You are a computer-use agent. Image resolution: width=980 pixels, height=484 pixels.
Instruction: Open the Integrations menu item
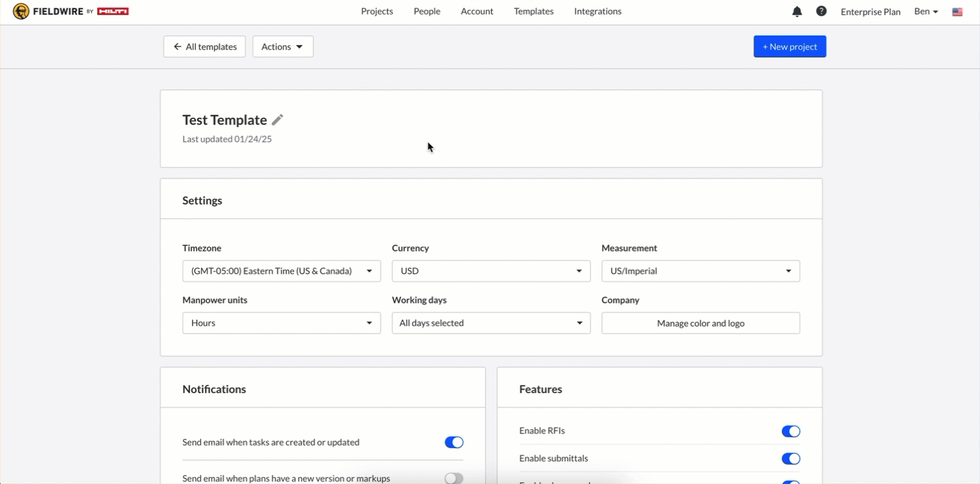click(597, 12)
